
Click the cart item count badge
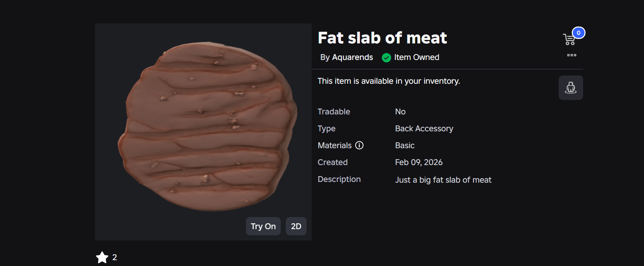pos(578,33)
